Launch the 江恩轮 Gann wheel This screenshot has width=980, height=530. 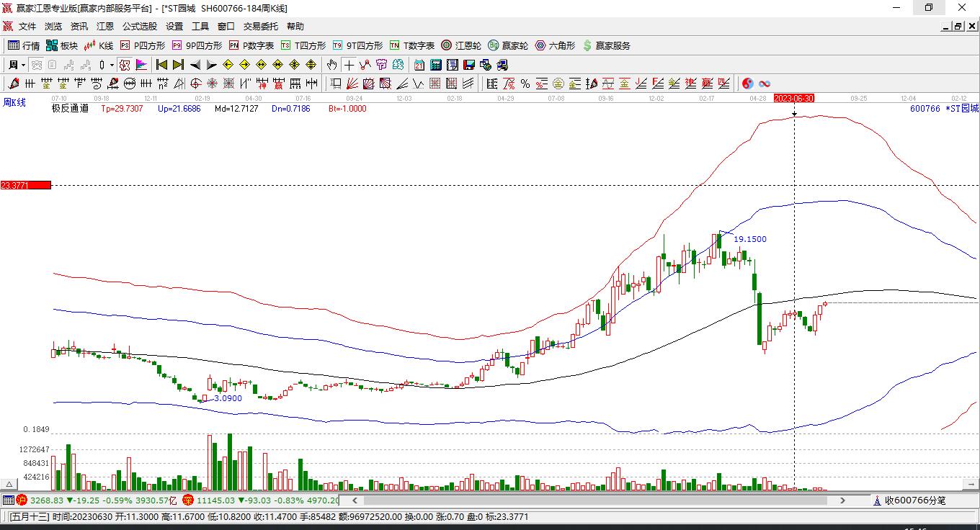click(461, 45)
